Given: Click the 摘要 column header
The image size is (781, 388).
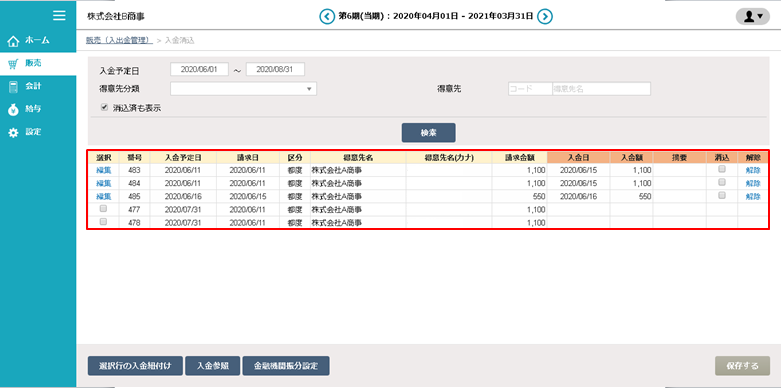Looking at the screenshot, I should point(679,157).
